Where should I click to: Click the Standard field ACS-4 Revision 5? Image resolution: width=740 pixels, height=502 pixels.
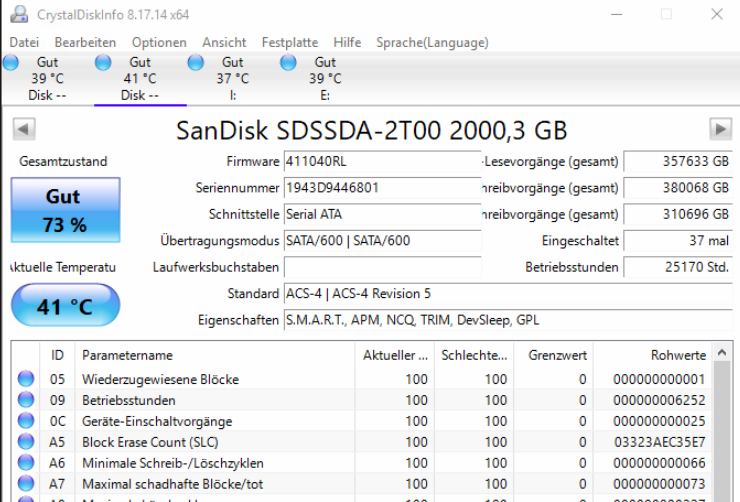coord(508,293)
